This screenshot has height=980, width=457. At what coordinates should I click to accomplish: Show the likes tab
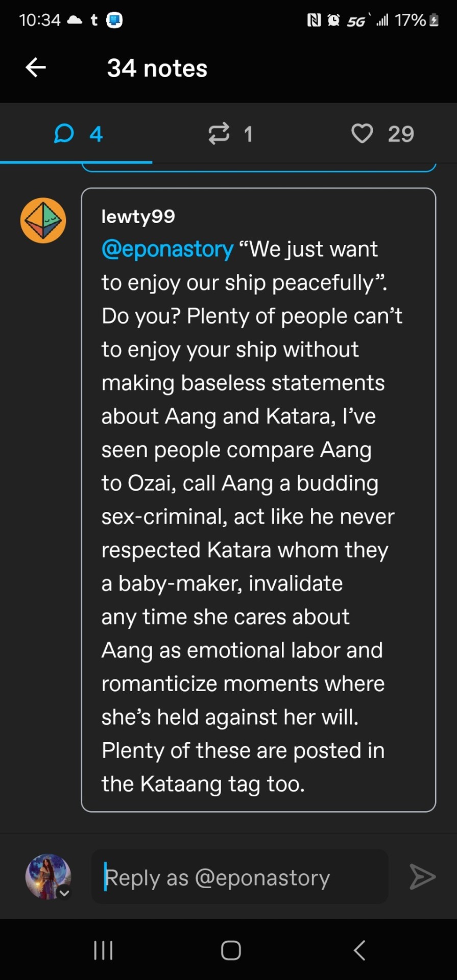(382, 134)
